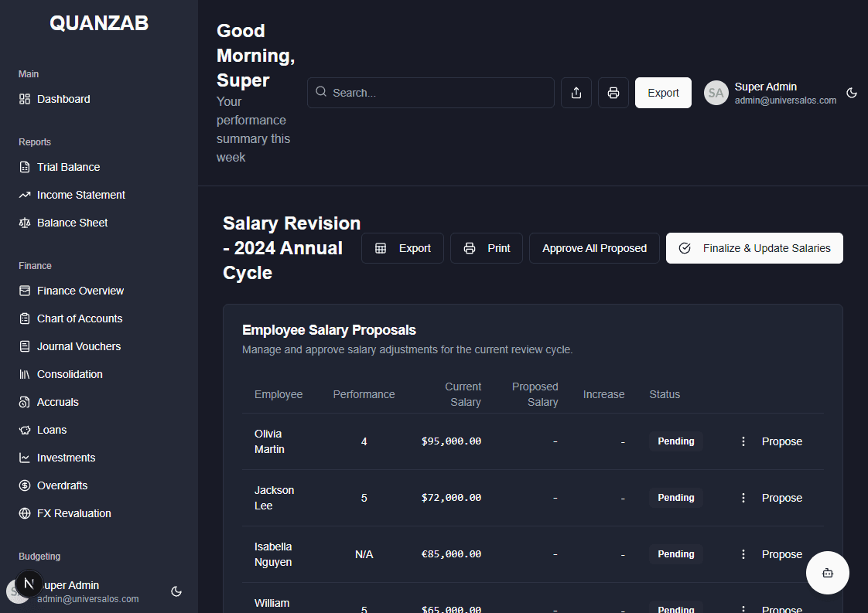Image resolution: width=868 pixels, height=613 pixels.
Task: Click Export button beside Salary Revision title
Action: pyautogui.click(x=402, y=248)
